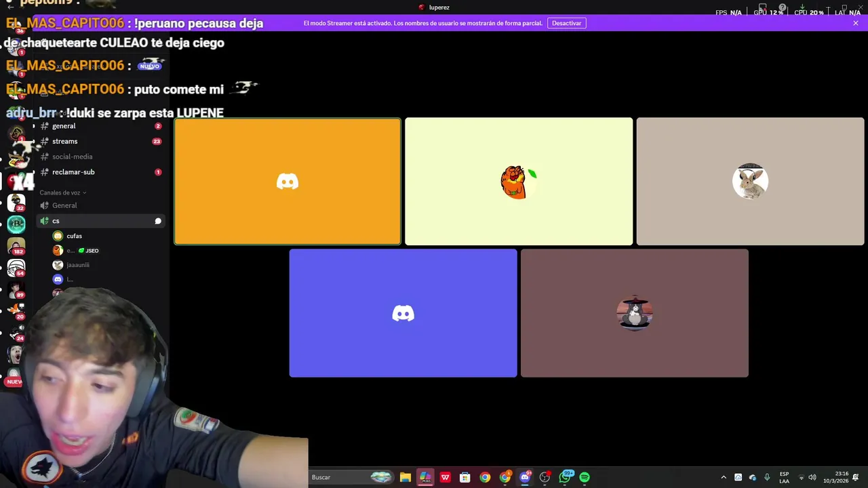Open the Microsoft 365 taskbar icon

coord(425,477)
